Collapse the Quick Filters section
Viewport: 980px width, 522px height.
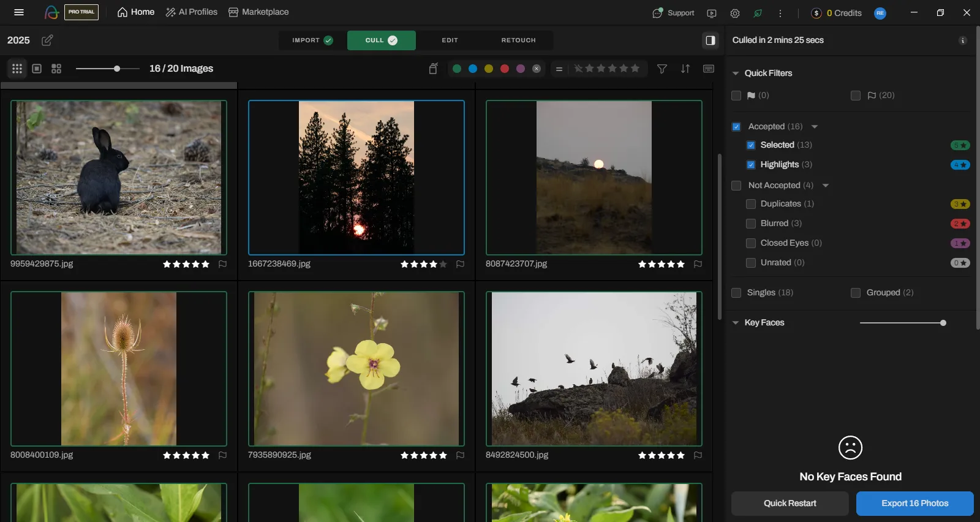pos(736,74)
